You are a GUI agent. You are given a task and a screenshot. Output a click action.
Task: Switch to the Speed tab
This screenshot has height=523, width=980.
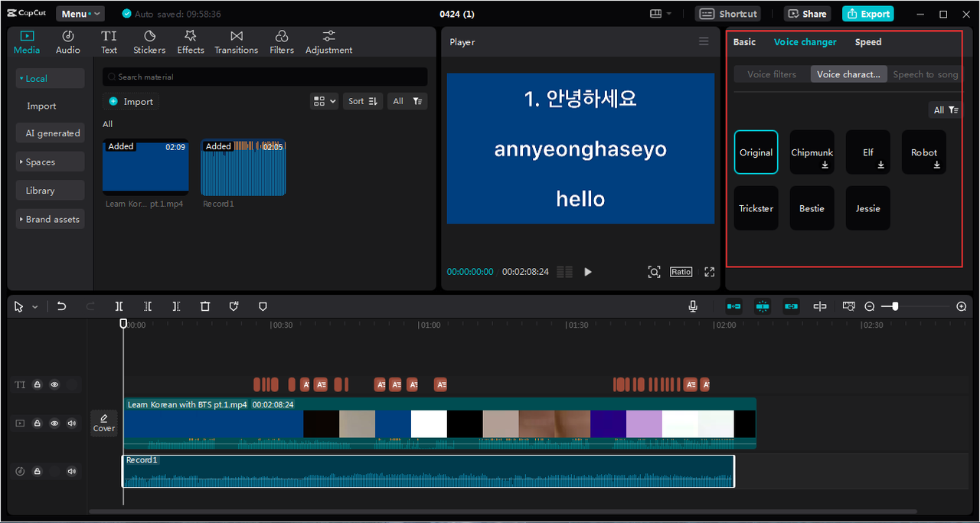tap(868, 42)
